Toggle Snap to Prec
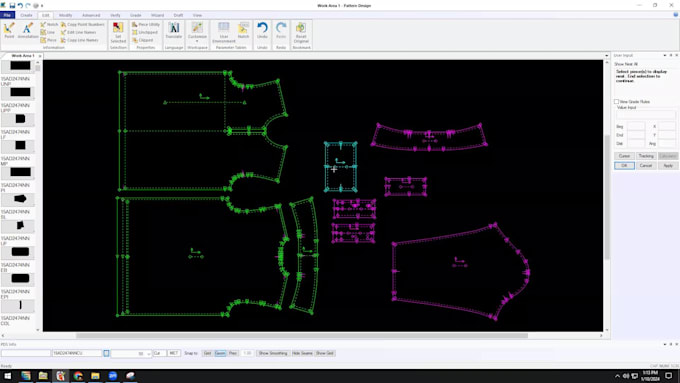680x383 pixels. (233, 354)
